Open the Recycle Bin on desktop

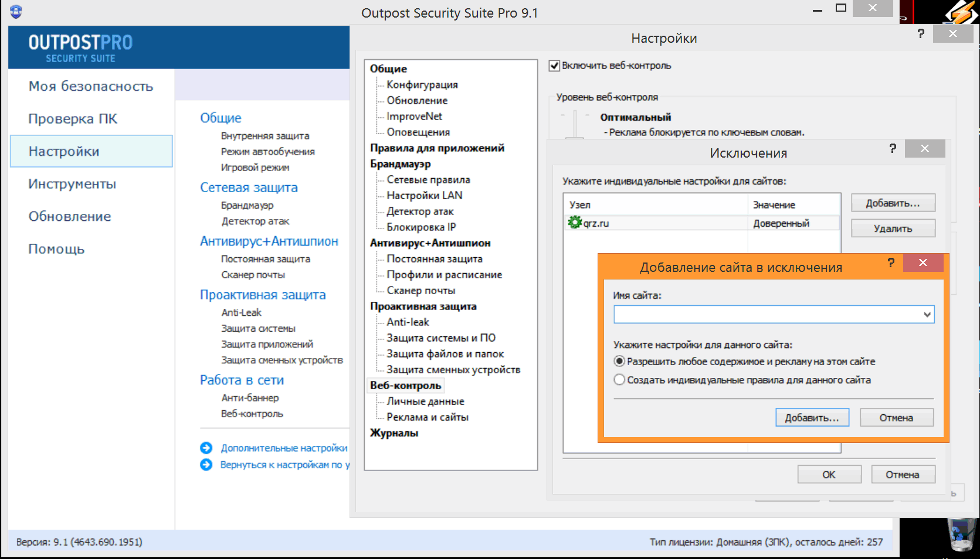[x=960, y=534]
